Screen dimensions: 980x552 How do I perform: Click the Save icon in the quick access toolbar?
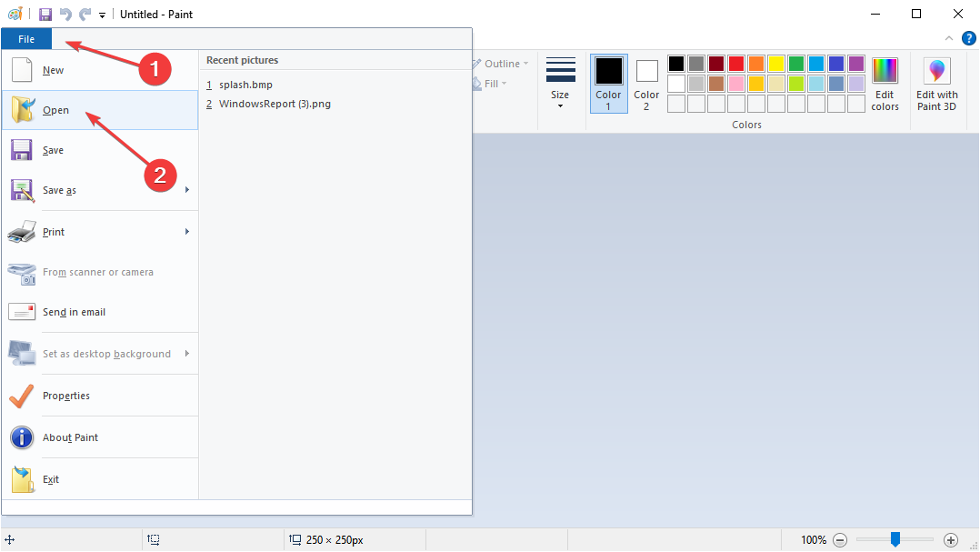[45, 15]
